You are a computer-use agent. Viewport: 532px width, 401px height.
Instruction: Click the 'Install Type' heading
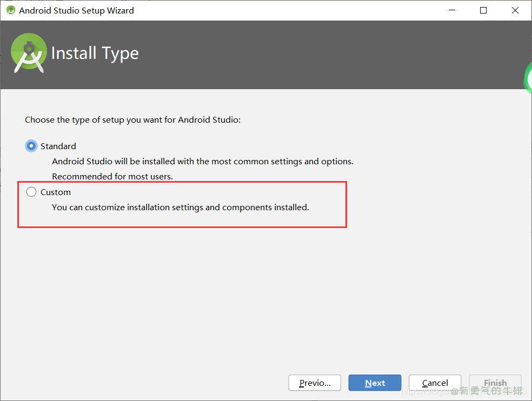tap(95, 54)
